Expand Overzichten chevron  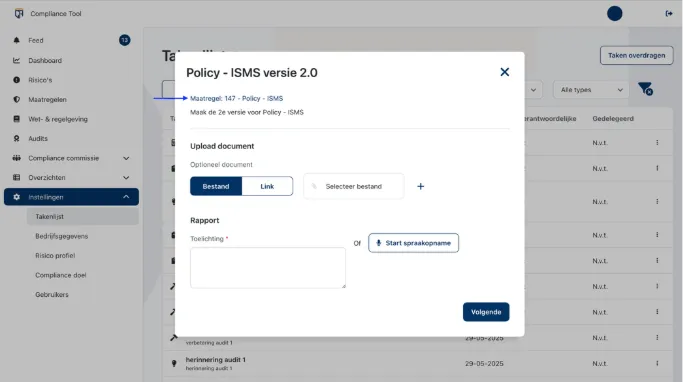[x=126, y=177]
